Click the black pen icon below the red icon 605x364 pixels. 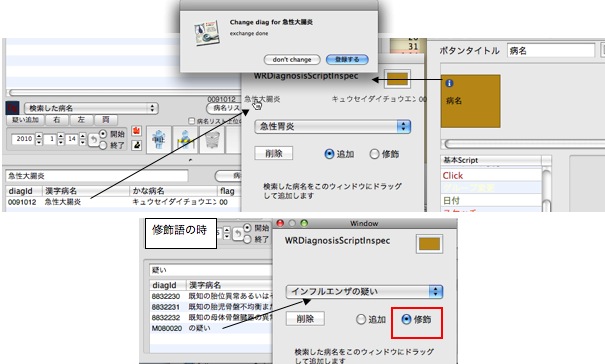[136, 145]
